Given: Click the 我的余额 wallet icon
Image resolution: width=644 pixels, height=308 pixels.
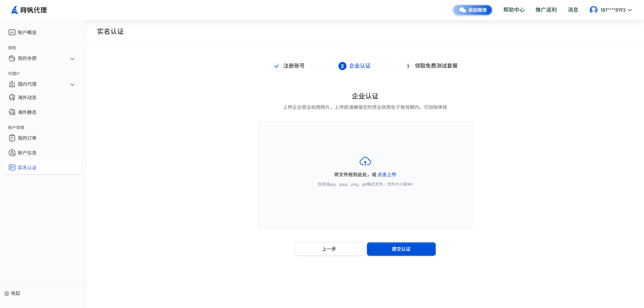Looking at the screenshot, I should pyautogui.click(x=12, y=58).
